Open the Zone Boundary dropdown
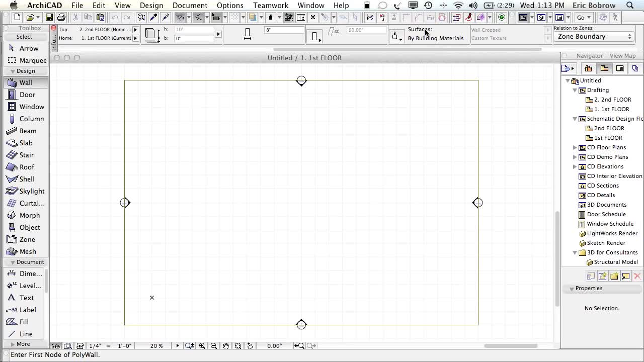 point(593,37)
